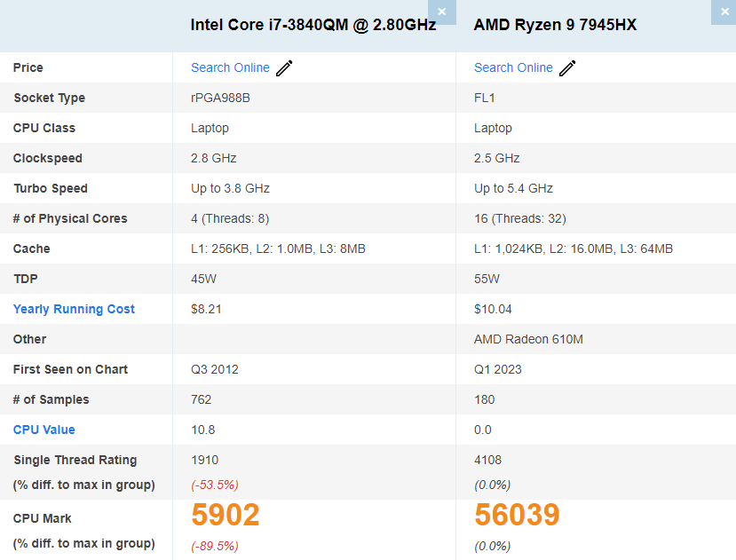Screen dimensions: 736x560
Task: Click the 55W TDP value
Action: (x=487, y=279)
